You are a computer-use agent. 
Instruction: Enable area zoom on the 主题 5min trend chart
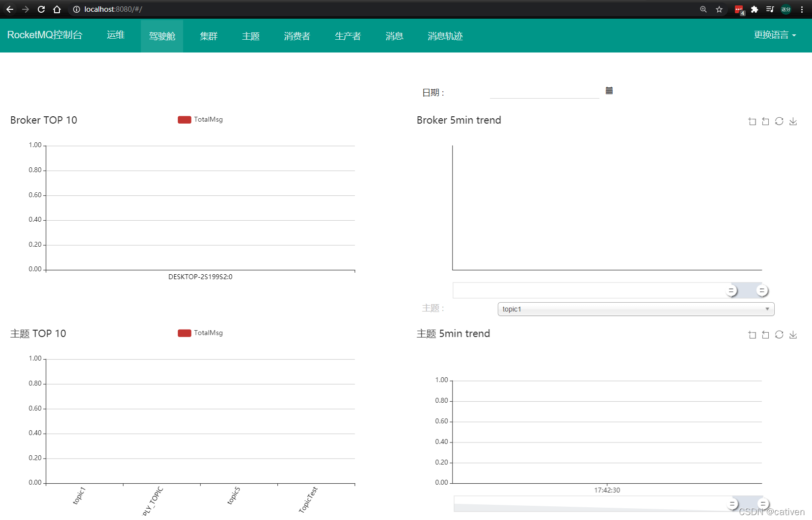pos(752,335)
